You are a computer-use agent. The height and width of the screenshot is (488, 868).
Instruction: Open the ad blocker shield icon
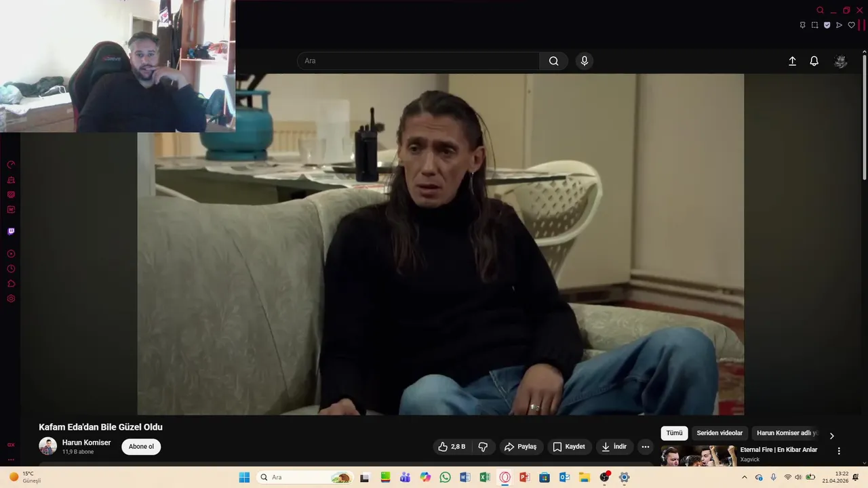tap(827, 25)
